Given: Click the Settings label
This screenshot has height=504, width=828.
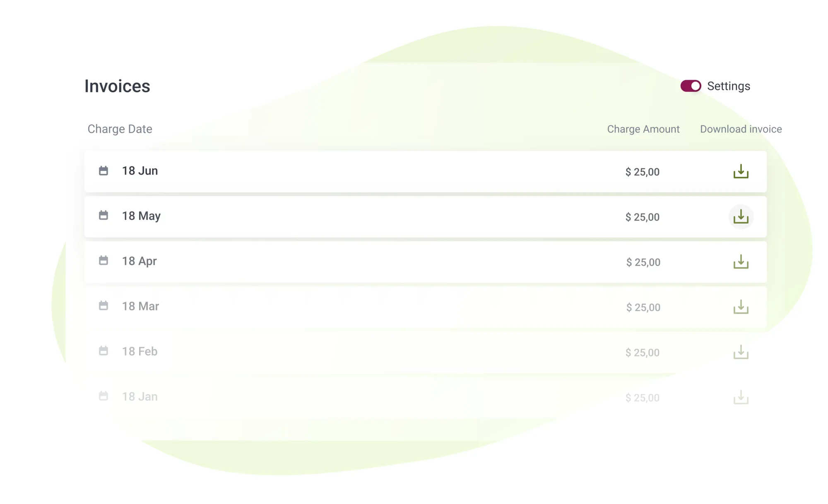Looking at the screenshot, I should pos(728,86).
